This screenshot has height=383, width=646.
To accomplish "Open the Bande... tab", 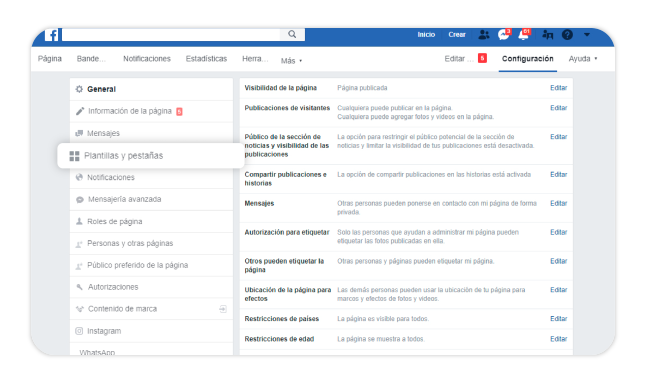I will click(x=91, y=59).
